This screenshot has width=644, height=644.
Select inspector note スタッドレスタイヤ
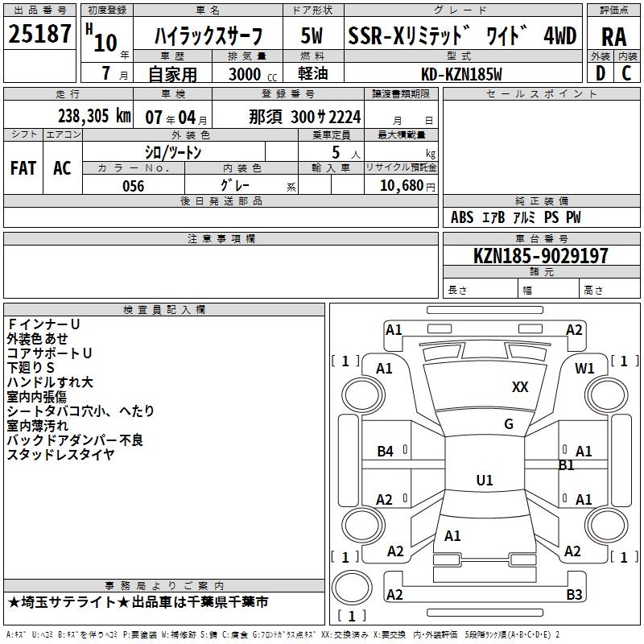61,454
